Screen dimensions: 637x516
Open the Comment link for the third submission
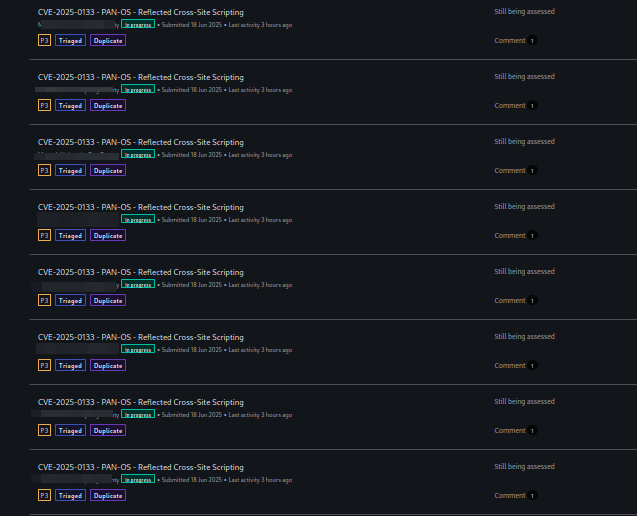point(510,170)
